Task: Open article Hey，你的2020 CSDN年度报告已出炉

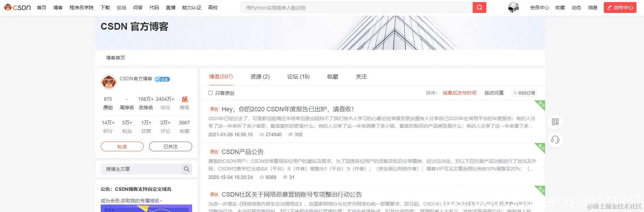Action: [x=288, y=109]
